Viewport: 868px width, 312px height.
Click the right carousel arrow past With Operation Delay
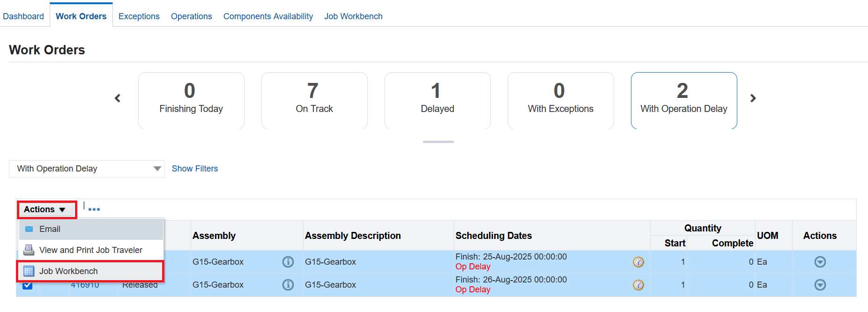[x=753, y=98]
